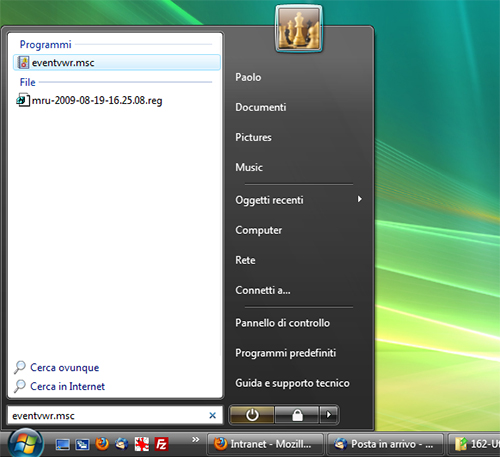500x457 pixels.
Task: Clear the search box with the X
Action: 212,415
